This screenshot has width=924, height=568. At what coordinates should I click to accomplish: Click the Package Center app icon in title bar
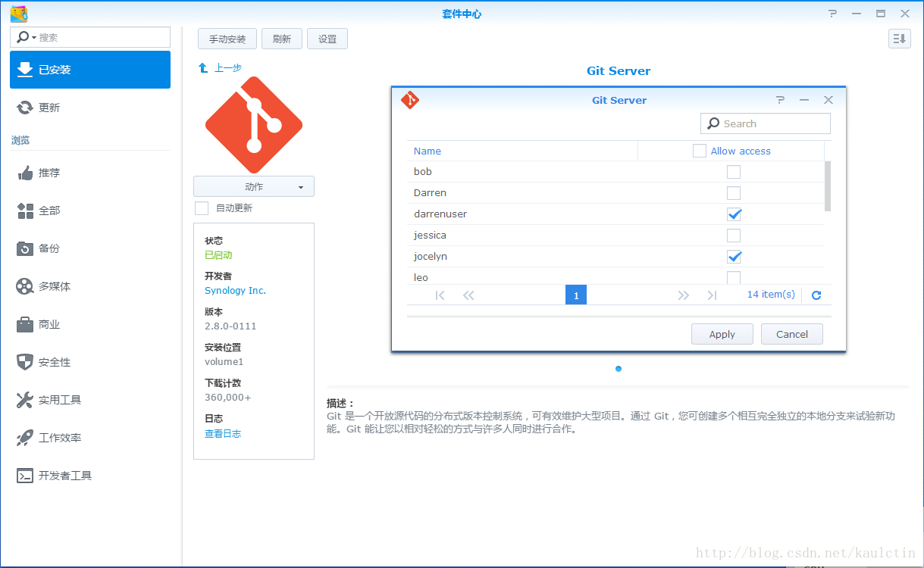coord(19,14)
